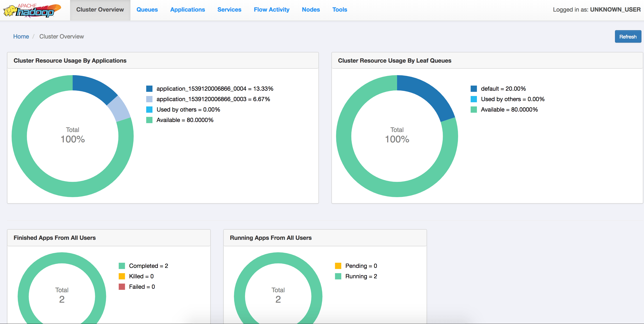
Task: Open the Flow Activity page
Action: pos(272,10)
